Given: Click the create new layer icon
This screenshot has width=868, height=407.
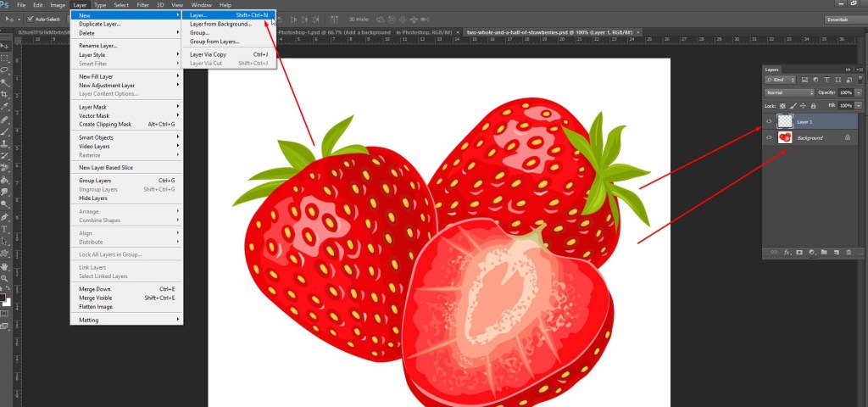Looking at the screenshot, I should 837,252.
